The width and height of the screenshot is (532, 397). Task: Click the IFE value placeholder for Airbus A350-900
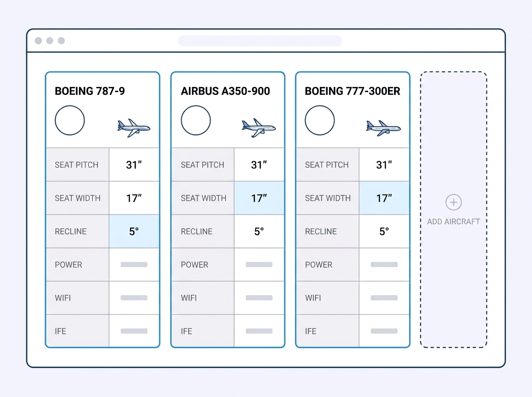259,331
